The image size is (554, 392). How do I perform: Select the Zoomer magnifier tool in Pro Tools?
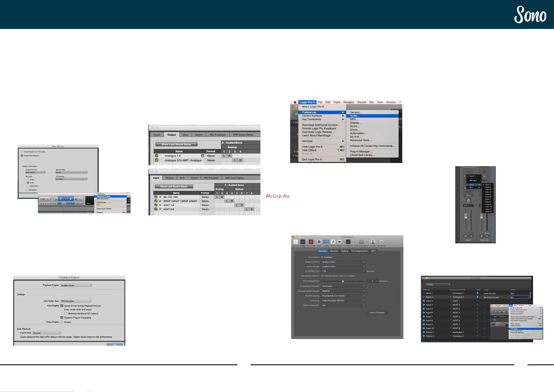(55, 199)
